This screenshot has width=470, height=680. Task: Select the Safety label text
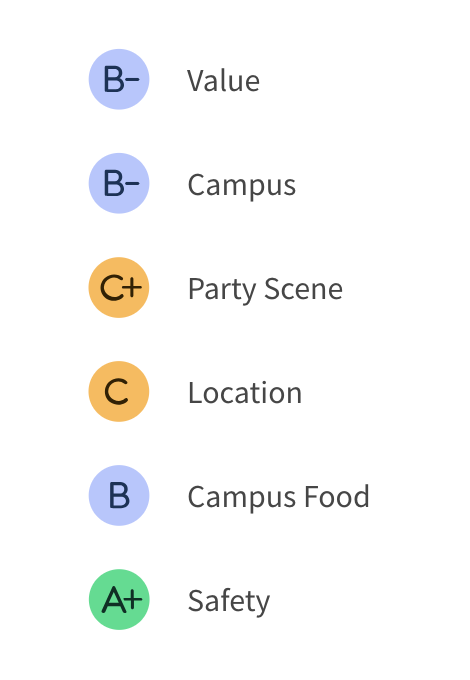(229, 602)
